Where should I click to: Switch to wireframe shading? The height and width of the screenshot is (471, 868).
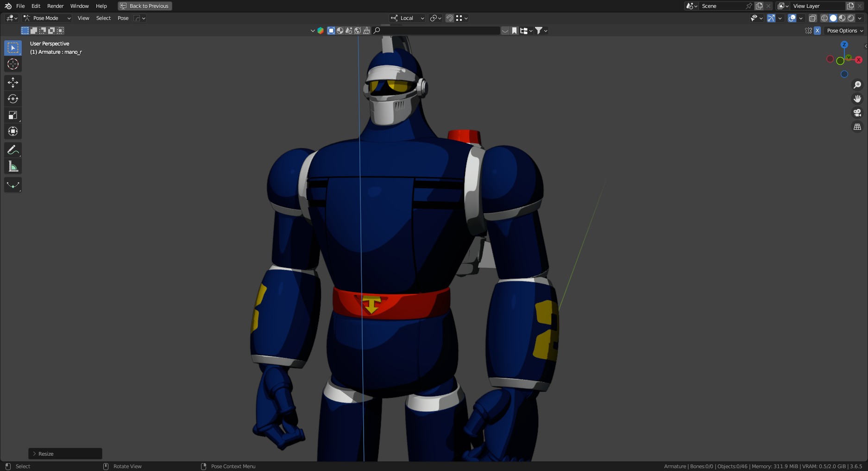[x=824, y=18]
